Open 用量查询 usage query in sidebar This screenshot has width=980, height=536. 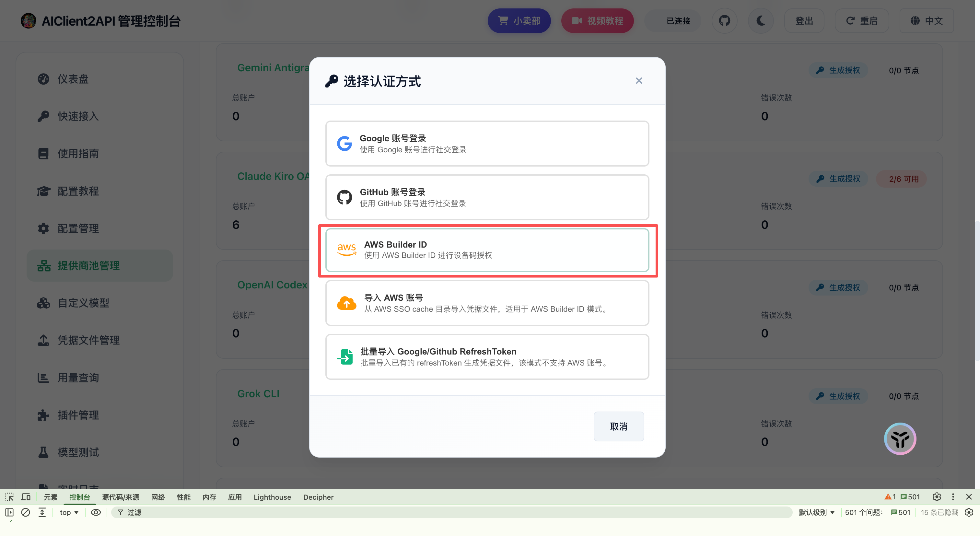pos(100,378)
